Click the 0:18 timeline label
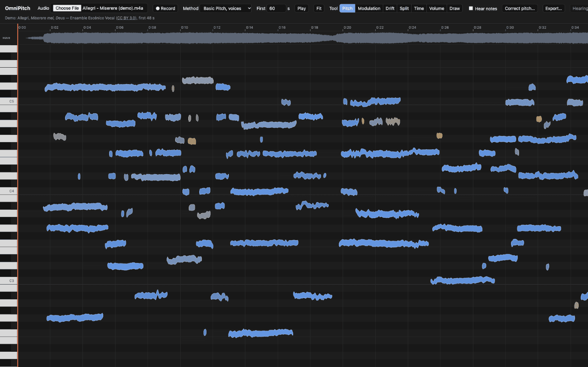The width and height of the screenshot is (588, 367). point(314,27)
